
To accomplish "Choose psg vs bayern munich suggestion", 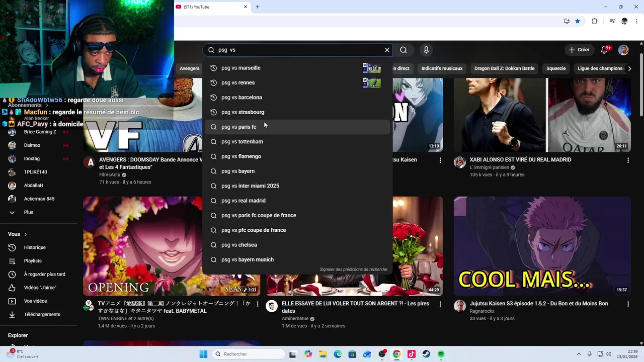I will coord(297,259).
